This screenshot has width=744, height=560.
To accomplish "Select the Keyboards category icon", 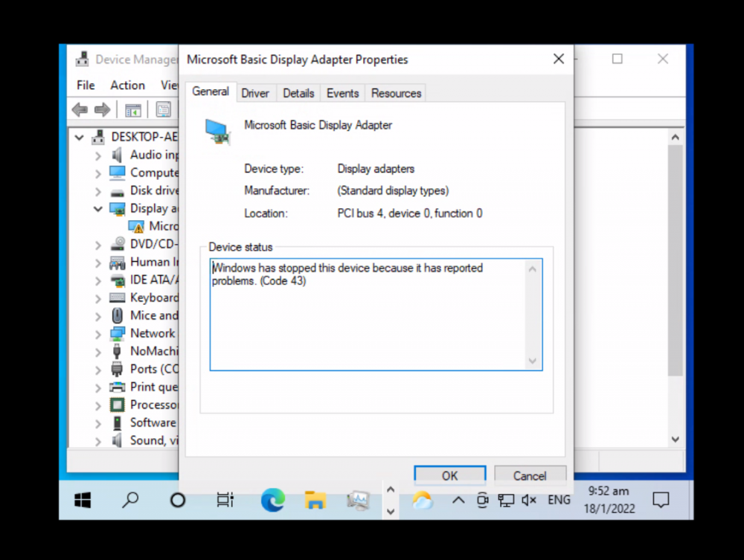I will (x=118, y=297).
